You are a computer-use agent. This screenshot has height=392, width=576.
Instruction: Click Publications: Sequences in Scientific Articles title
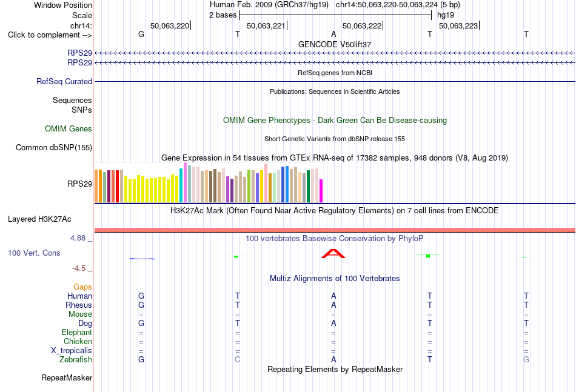[335, 91]
